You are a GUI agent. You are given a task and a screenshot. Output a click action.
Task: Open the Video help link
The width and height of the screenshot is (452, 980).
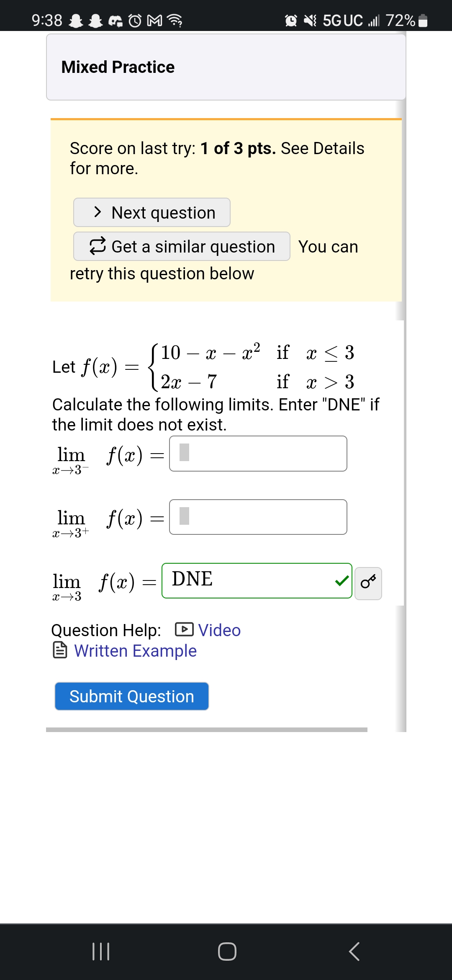point(218,630)
